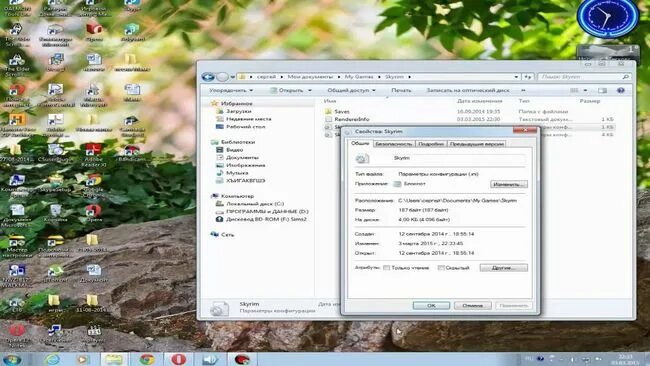Toggle the Explorer preview pane icon
Image resolution: width=650 pixels, height=366 pixels.
coord(602,90)
